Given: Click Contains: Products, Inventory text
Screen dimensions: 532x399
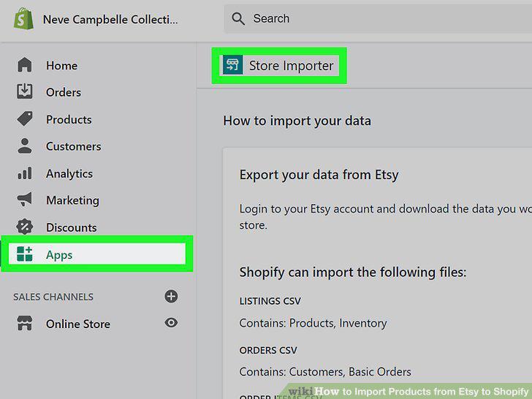Looking at the screenshot, I should click(x=313, y=323).
